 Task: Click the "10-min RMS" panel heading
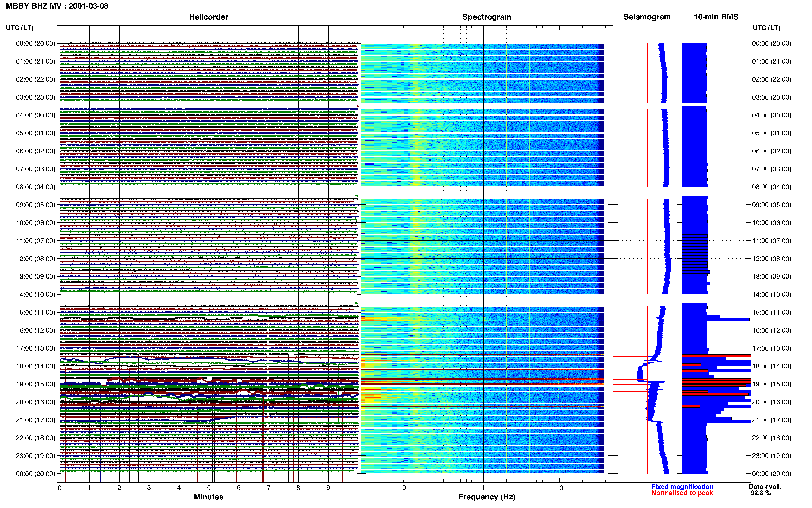point(716,17)
